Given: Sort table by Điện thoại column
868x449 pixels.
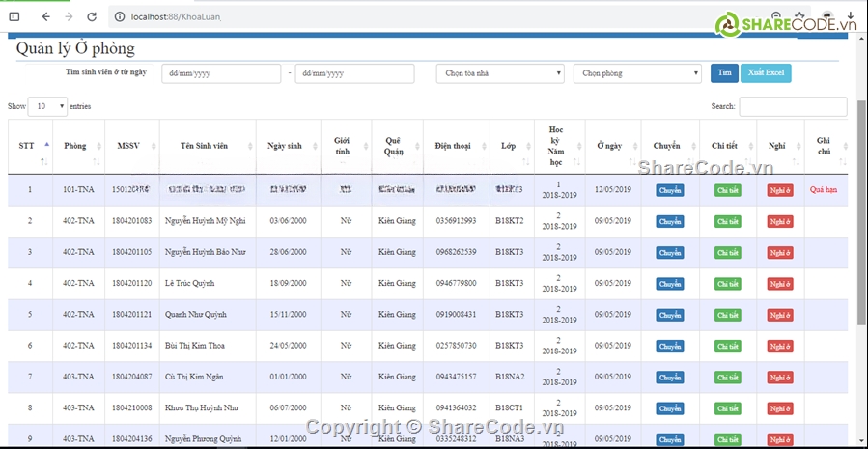Looking at the screenshot, I should point(457,147).
